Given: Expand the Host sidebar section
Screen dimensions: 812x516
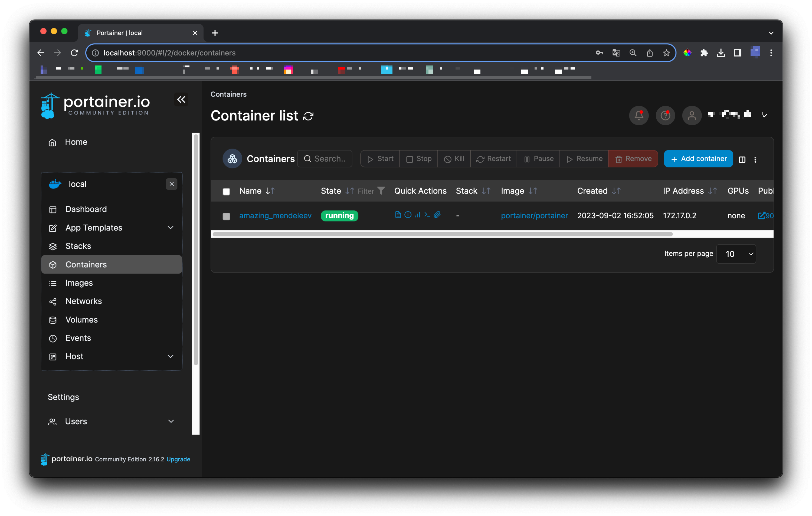Looking at the screenshot, I should pos(170,356).
